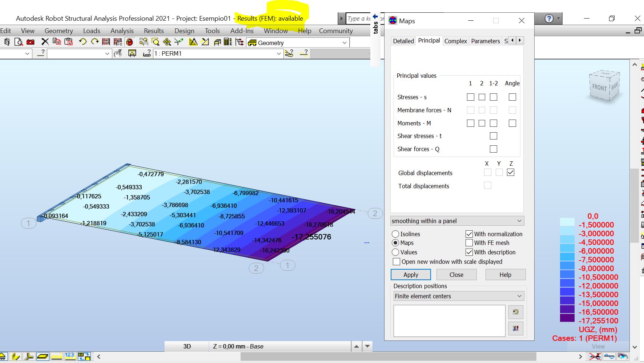
Task: Switch to the Complex tab
Action: (x=455, y=41)
